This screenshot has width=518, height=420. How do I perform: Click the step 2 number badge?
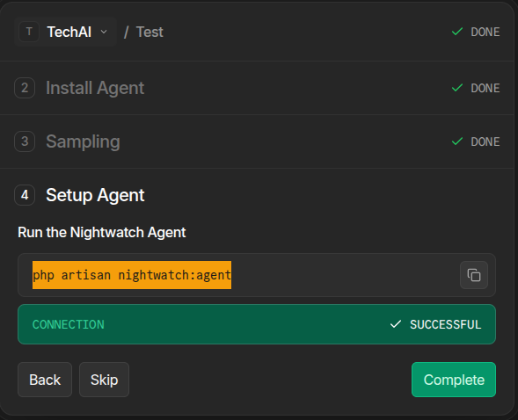tap(25, 88)
